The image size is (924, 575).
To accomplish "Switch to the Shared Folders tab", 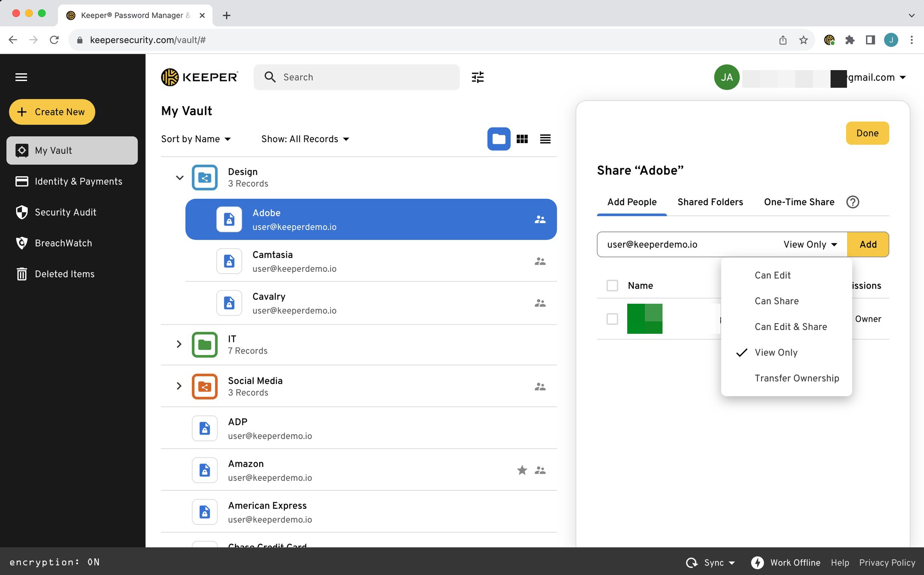I will tap(710, 202).
